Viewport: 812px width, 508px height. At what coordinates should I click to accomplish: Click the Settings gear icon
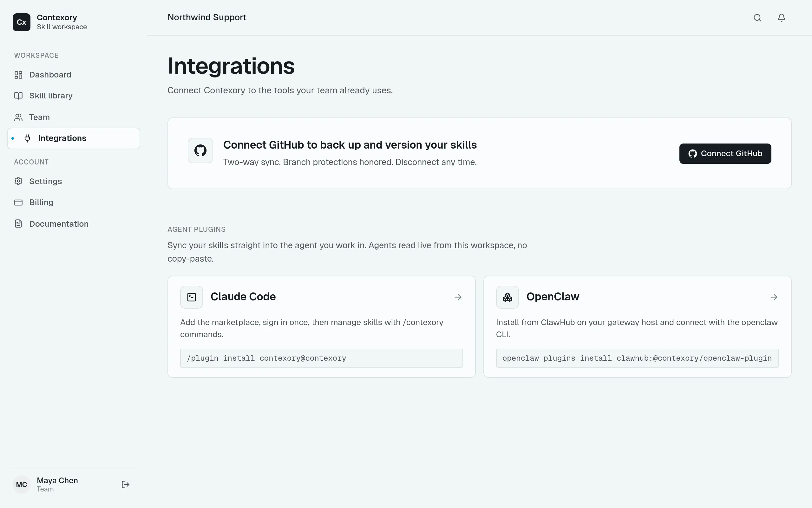pyautogui.click(x=18, y=181)
